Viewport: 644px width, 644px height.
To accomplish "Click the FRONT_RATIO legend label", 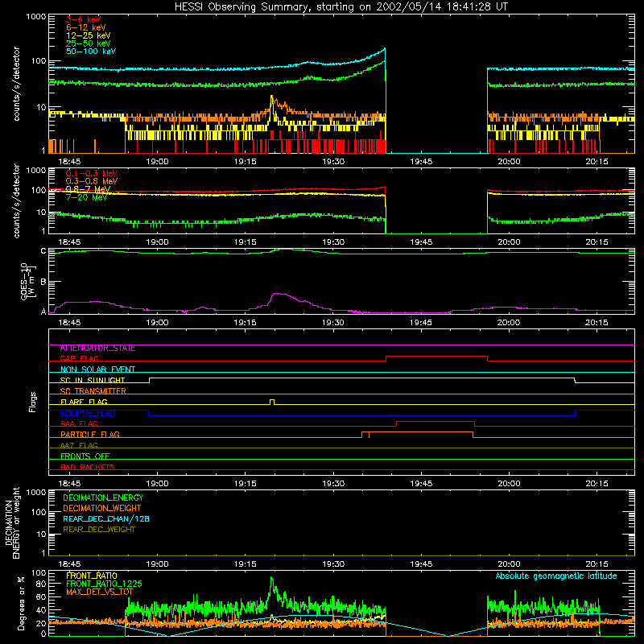I will pos(92,576).
